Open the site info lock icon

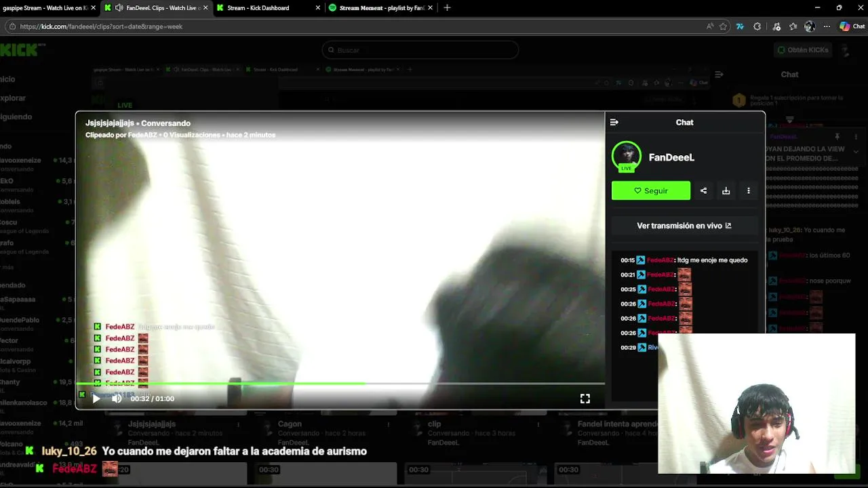pos(12,26)
